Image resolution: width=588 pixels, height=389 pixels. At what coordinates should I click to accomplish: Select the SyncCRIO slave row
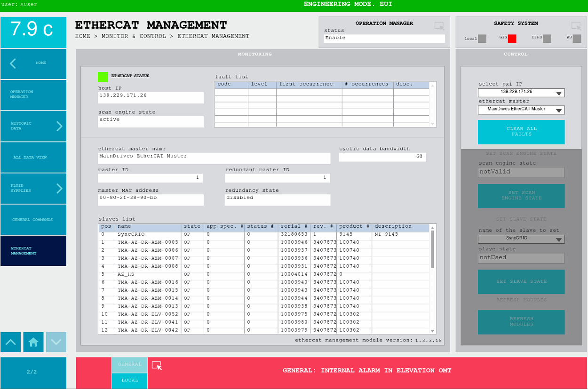(264, 234)
